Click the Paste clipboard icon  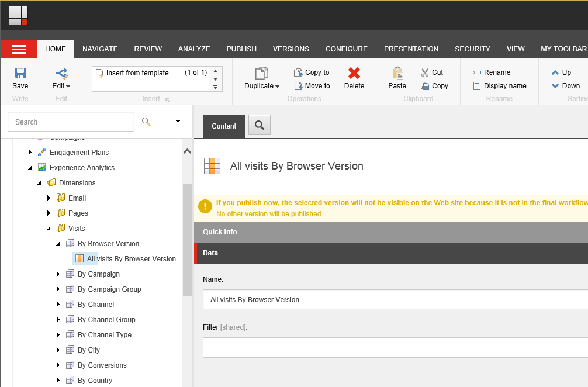click(x=397, y=74)
